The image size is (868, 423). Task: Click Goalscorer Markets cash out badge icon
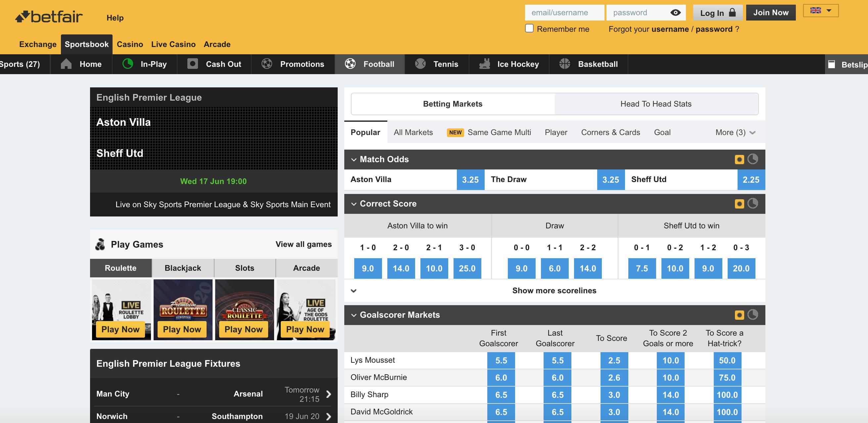[x=739, y=315]
